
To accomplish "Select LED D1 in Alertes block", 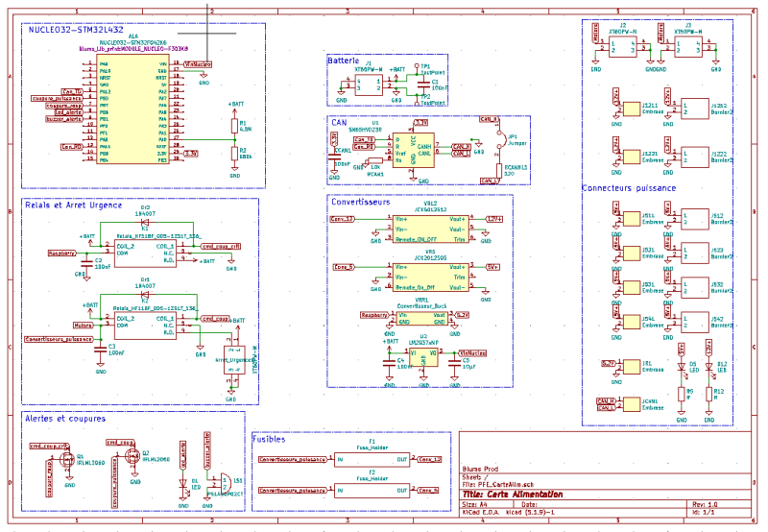I will pyautogui.click(x=183, y=483).
